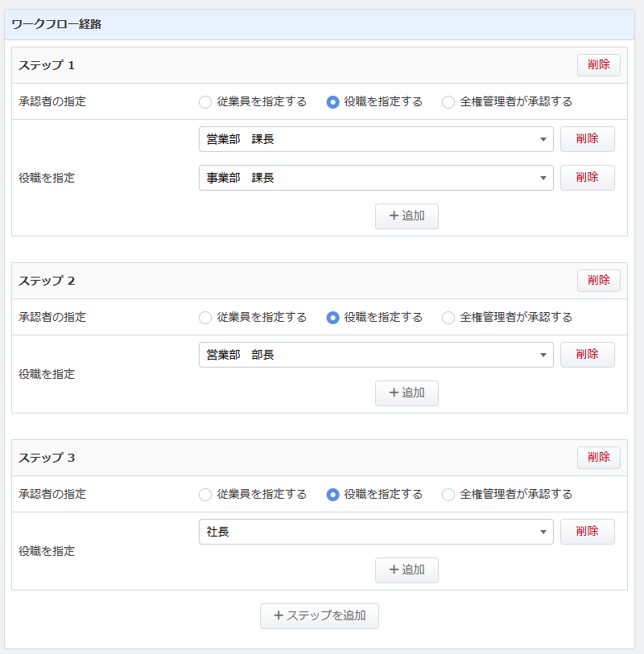Remove the 社長 position row
Viewport: 644px width, 654px height.
pos(587,532)
